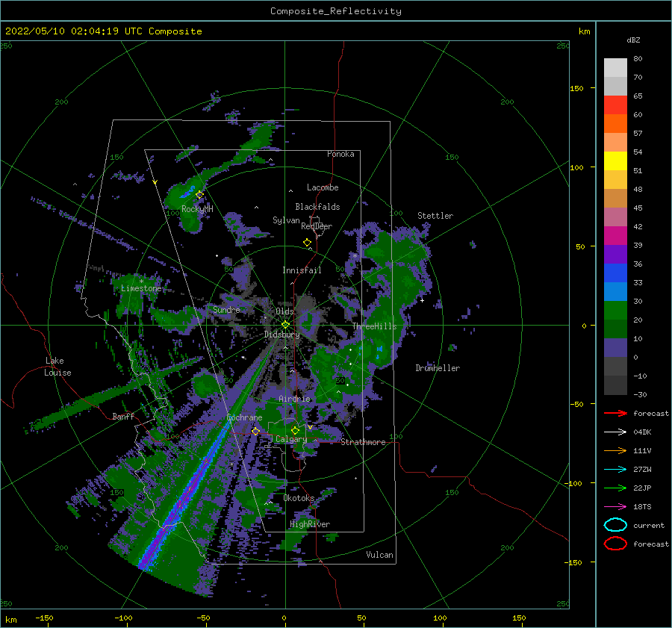Select the lightest gray 70-80 dBZ swatch
Screen dimensions: 672x628
[615, 67]
